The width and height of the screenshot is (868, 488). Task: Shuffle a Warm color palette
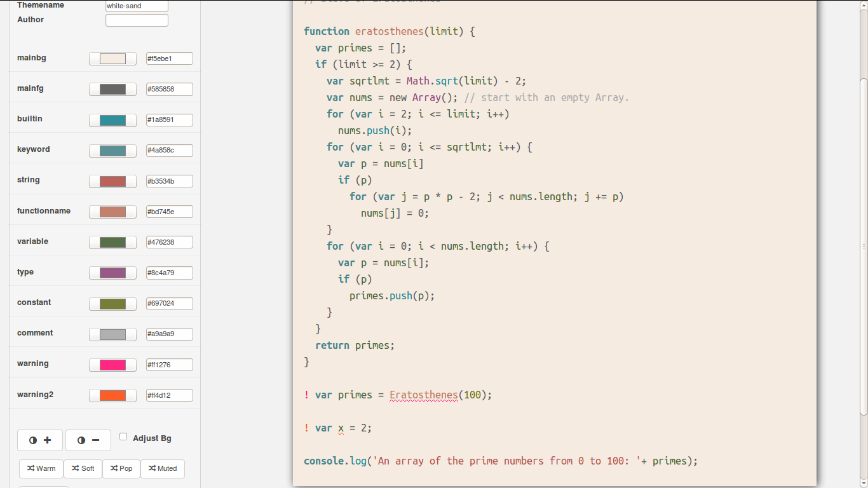41,469
